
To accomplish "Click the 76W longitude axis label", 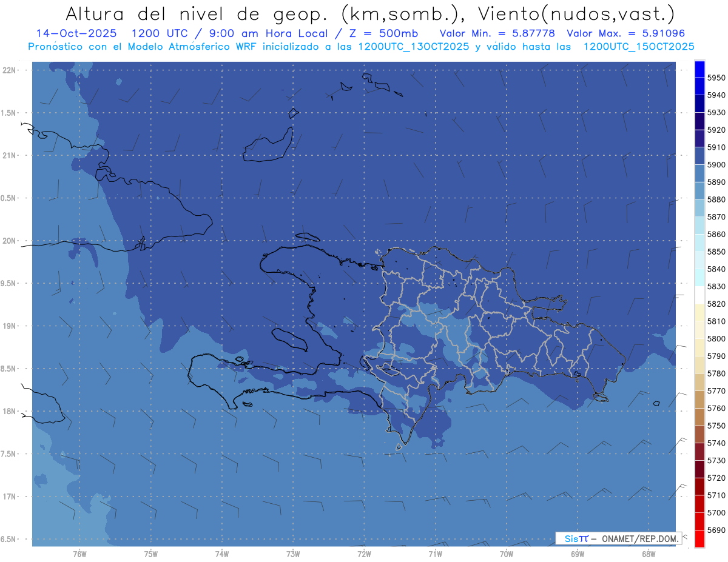I will (79, 554).
